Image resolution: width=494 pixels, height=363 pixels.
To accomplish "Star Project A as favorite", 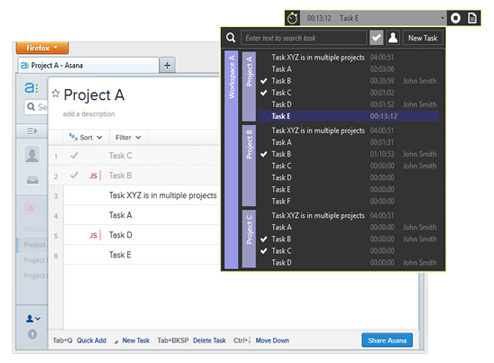I will click(x=56, y=93).
